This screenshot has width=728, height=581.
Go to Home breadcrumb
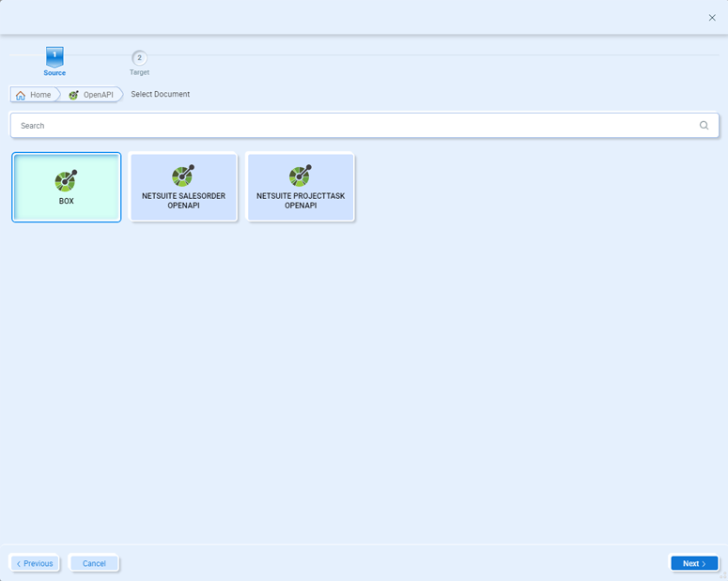click(x=34, y=95)
